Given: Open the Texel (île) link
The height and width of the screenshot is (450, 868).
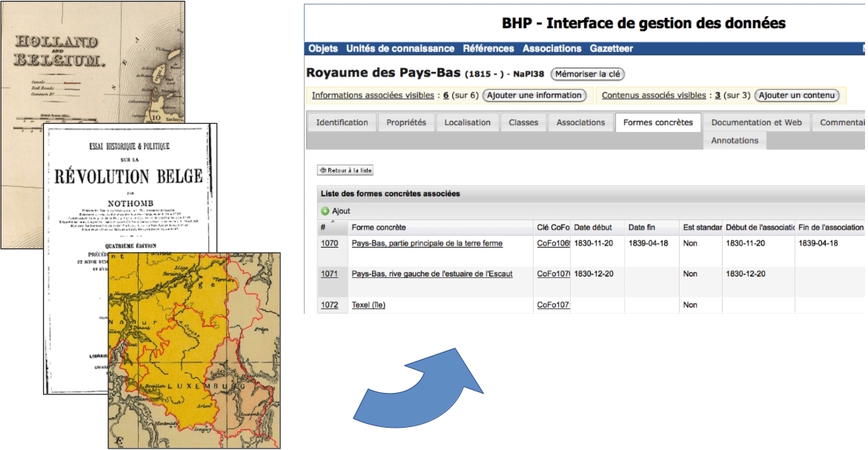Looking at the screenshot, I should pos(368,305).
